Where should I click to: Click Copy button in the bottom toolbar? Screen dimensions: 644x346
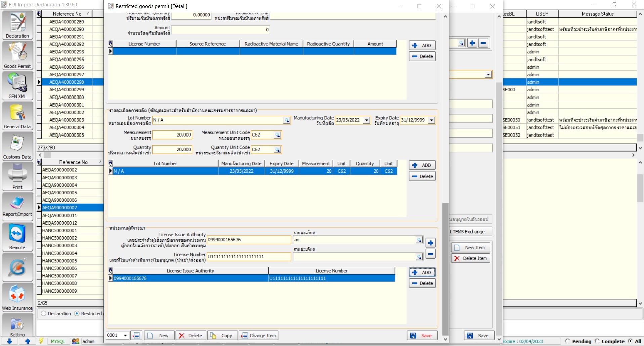click(x=222, y=335)
